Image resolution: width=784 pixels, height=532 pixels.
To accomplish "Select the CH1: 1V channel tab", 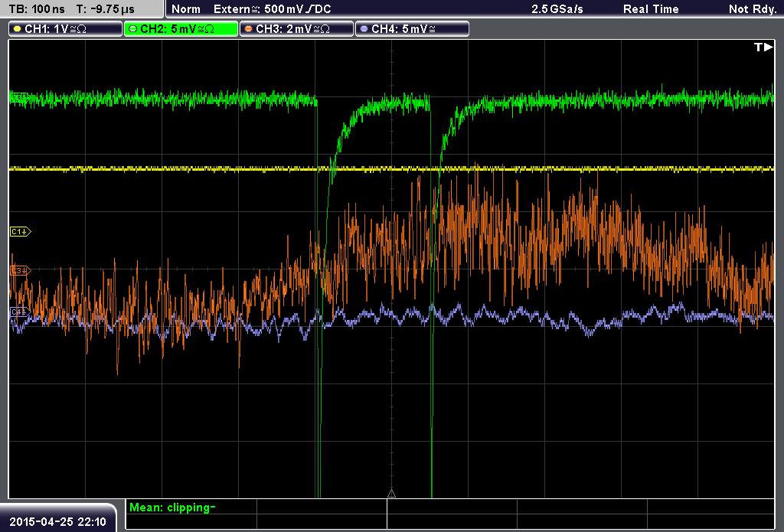I will pyautogui.click(x=66, y=29).
